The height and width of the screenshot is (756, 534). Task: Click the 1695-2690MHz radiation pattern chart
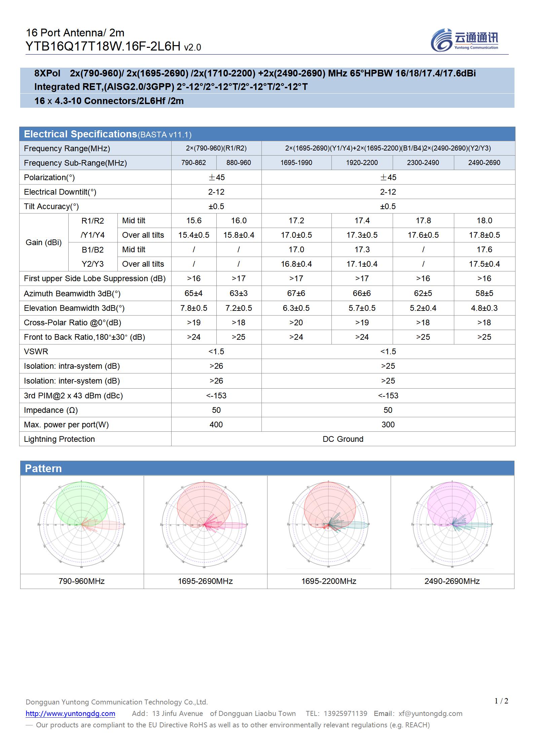pos(205,524)
